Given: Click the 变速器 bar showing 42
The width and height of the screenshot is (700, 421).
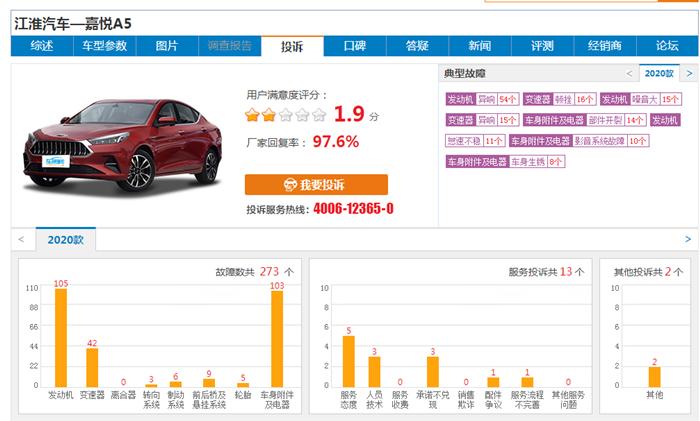Looking at the screenshot, I should pyautogui.click(x=92, y=367).
